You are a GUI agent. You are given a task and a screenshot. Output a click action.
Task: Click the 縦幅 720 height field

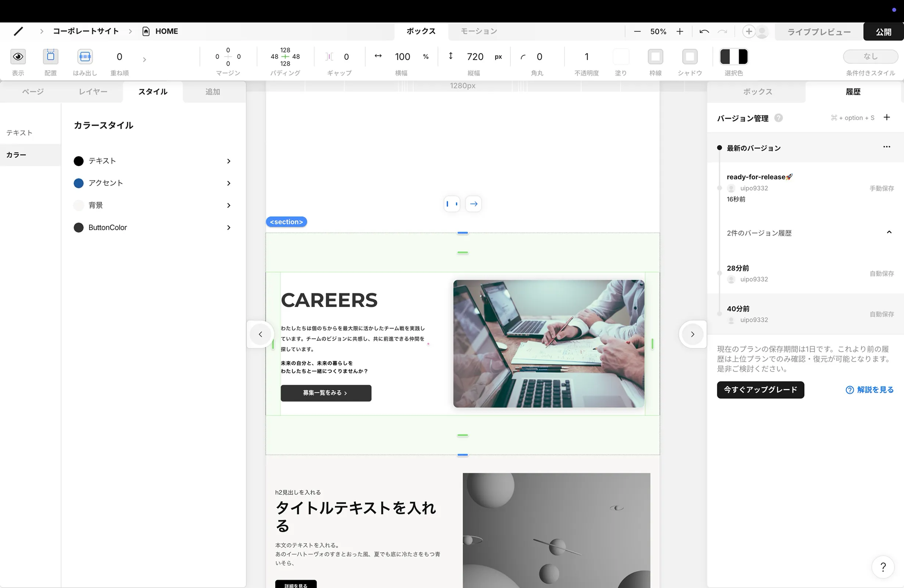pos(475,57)
